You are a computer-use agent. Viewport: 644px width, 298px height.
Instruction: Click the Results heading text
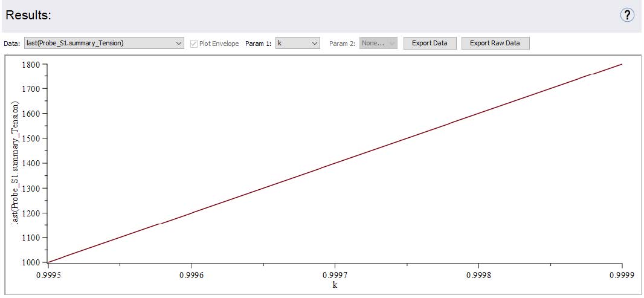(x=28, y=16)
